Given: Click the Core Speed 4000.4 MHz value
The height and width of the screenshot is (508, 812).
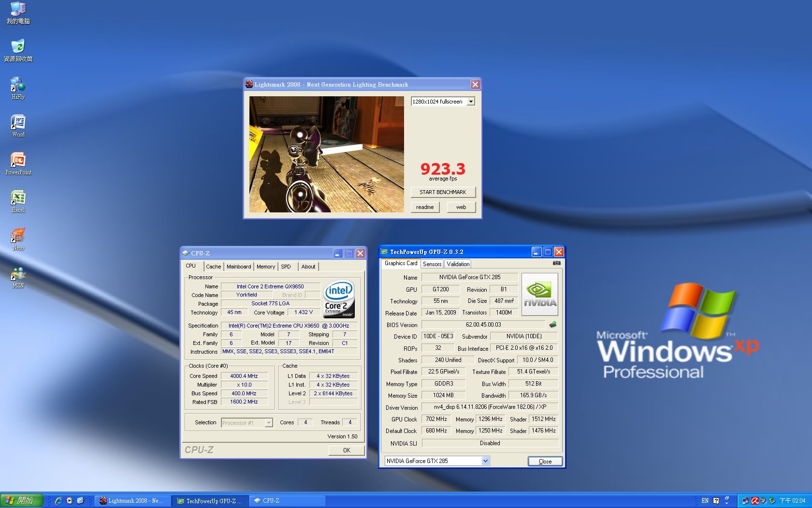Looking at the screenshot, I should [244, 376].
